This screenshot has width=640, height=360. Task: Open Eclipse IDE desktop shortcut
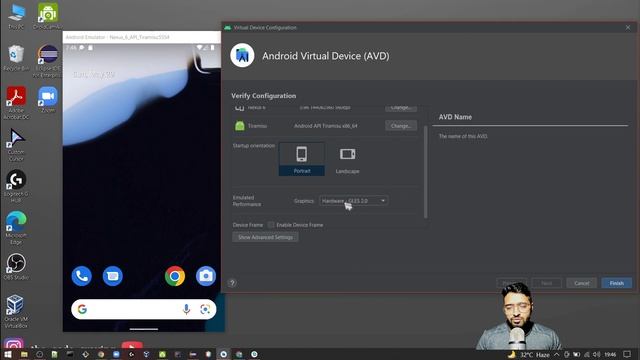[x=48, y=61]
